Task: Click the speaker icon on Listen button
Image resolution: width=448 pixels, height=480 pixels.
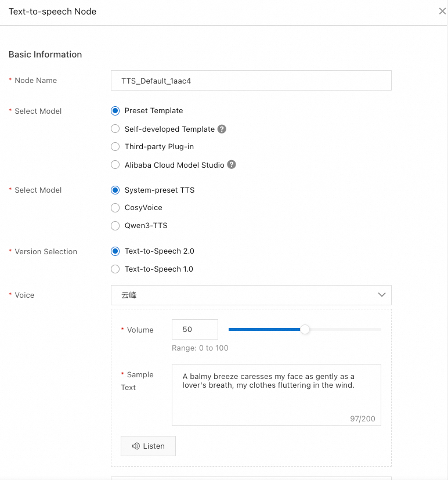Action: 136,446
